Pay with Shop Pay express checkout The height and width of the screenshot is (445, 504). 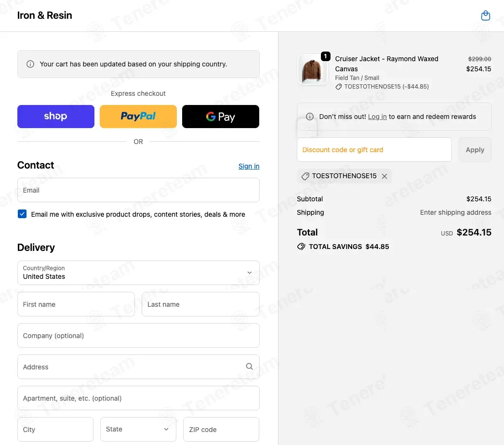pyautogui.click(x=56, y=117)
